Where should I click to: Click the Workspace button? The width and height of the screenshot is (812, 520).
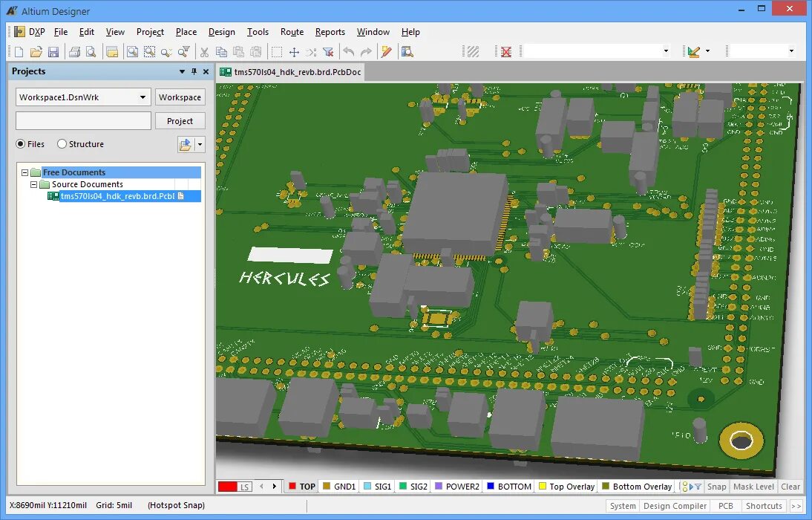(180, 97)
